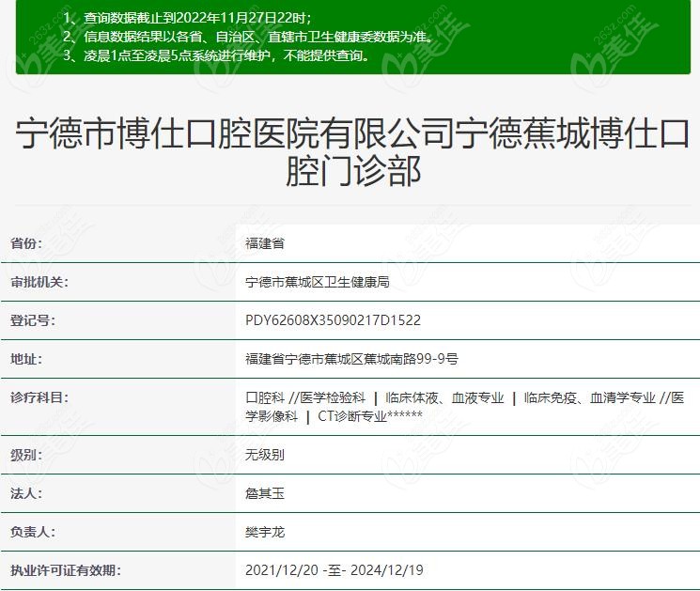Click the value 无级别
This screenshot has width=700, height=591.
265,455
